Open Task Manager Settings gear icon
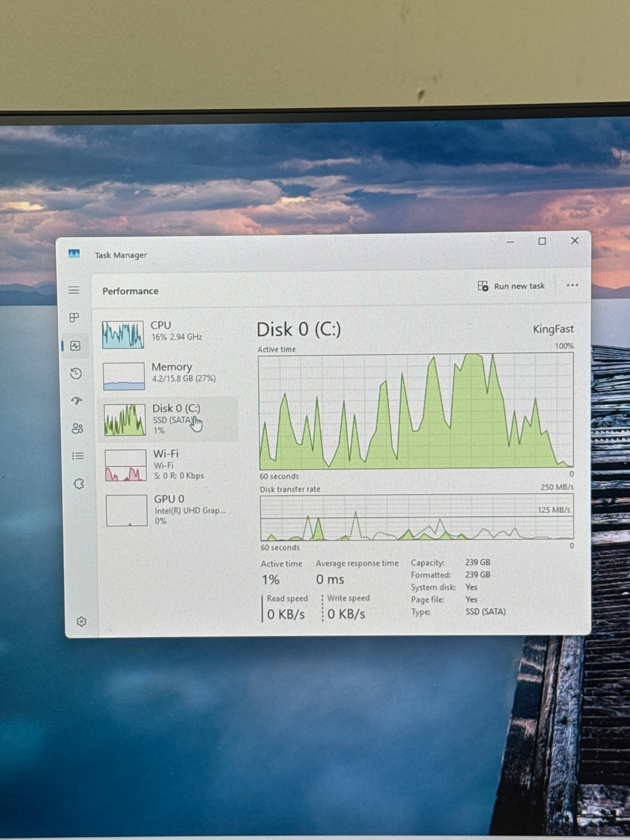The width and height of the screenshot is (630, 840). coord(81,622)
